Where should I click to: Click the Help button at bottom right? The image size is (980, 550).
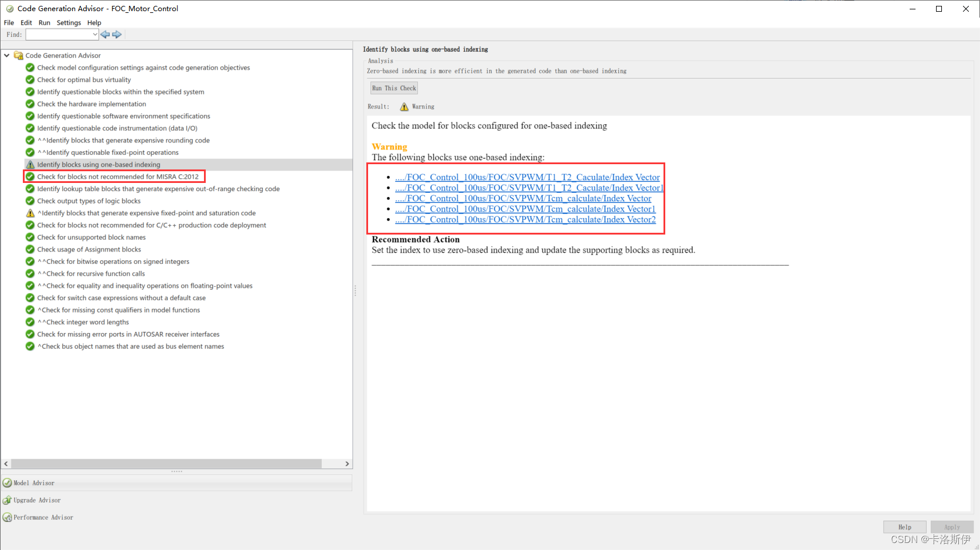tap(905, 527)
